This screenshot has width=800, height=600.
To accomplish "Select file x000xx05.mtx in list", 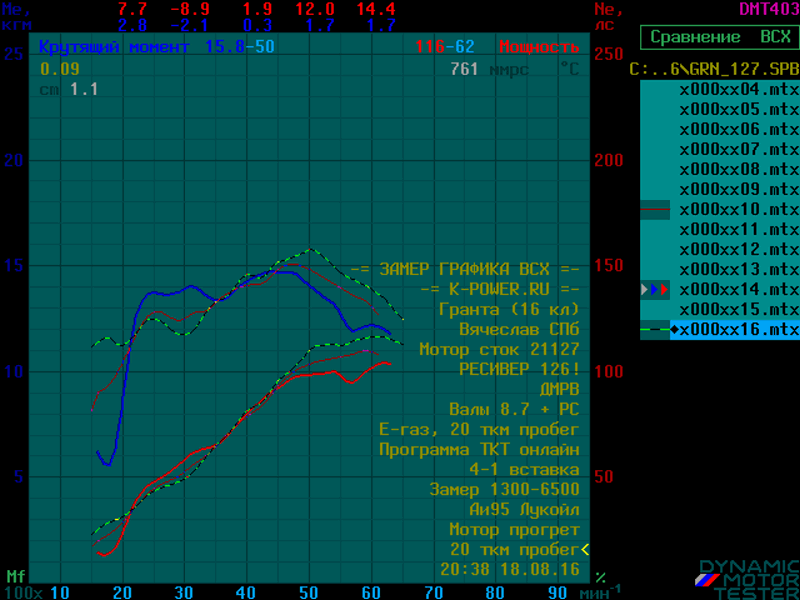I will click(739, 110).
